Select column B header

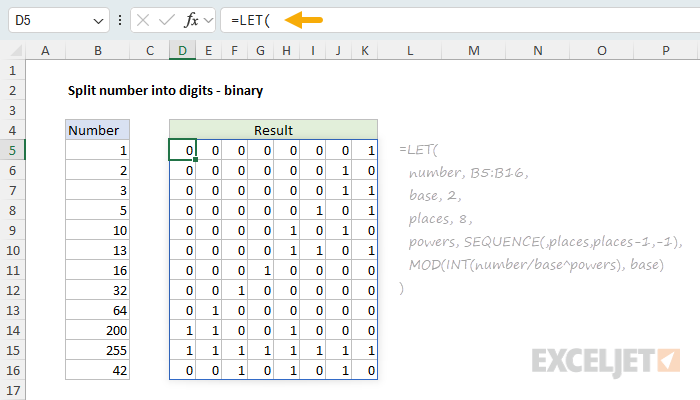click(x=98, y=51)
